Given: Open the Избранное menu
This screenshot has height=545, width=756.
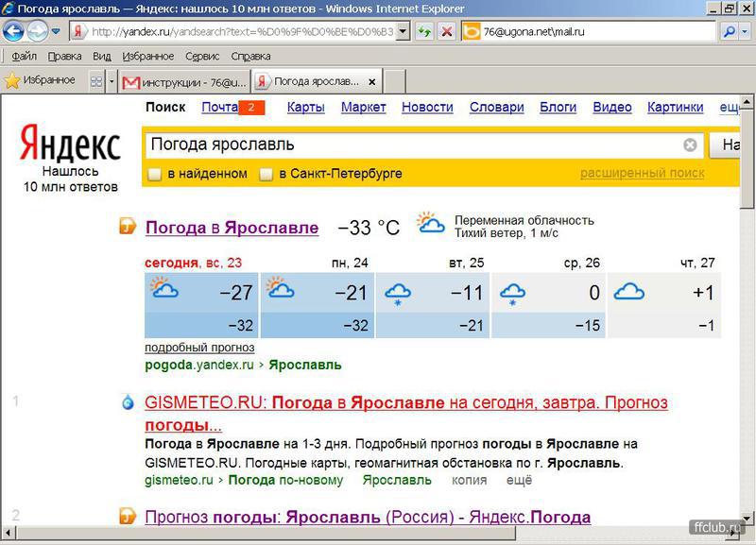Looking at the screenshot, I should pyautogui.click(x=148, y=57).
